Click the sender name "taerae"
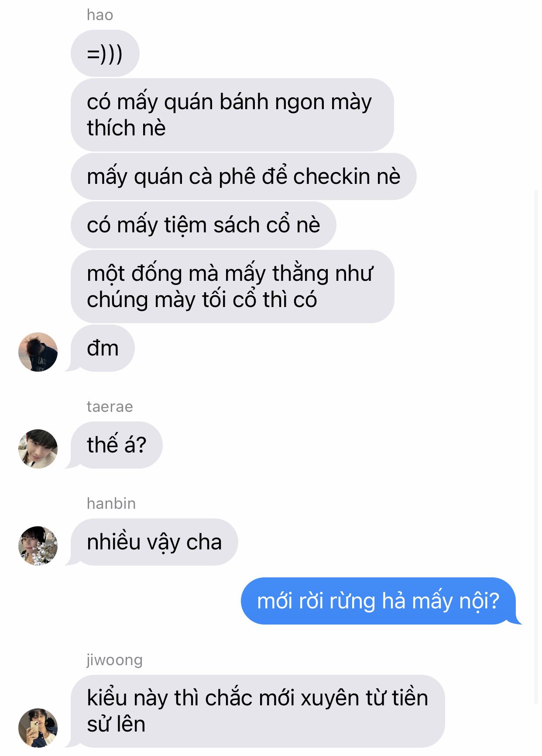 [110, 407]
